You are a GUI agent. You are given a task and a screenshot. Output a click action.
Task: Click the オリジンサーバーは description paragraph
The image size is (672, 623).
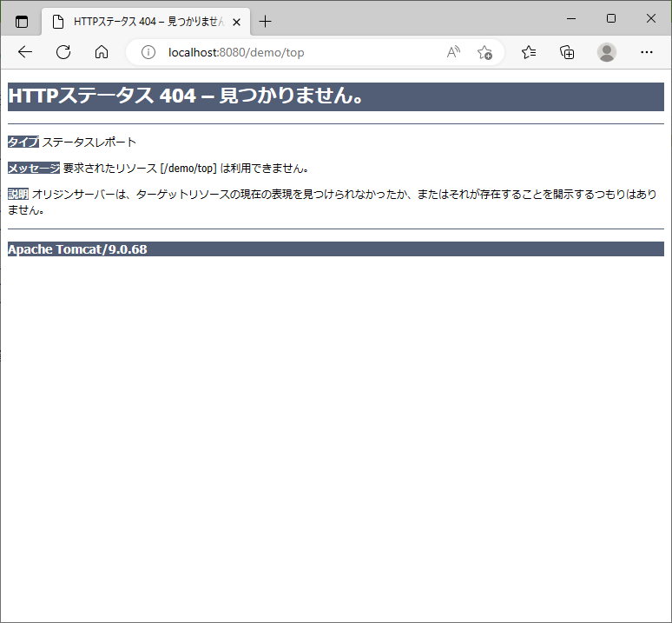333,202
